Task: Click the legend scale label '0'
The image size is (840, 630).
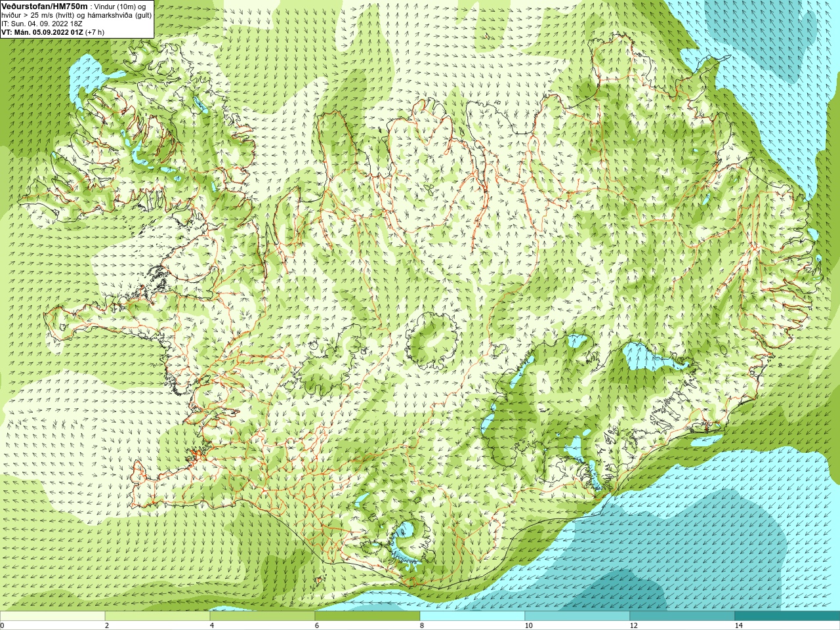Action: 3,625
